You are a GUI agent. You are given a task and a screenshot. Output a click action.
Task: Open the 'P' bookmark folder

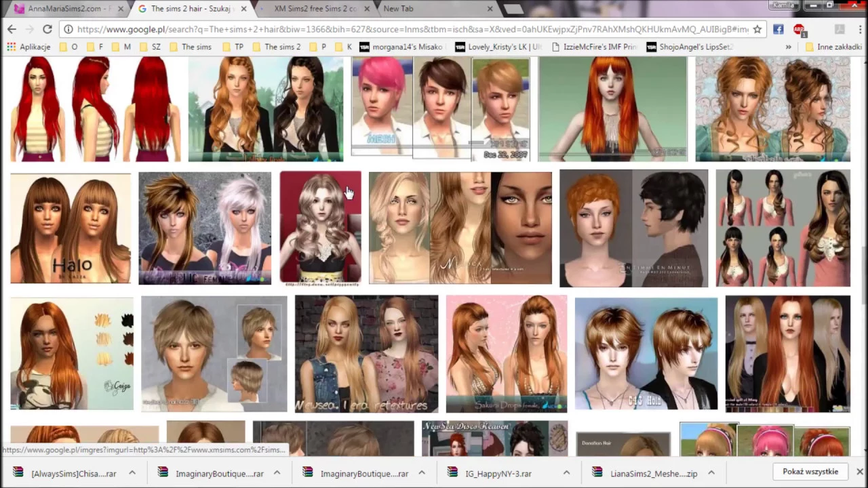coord(317,47)
